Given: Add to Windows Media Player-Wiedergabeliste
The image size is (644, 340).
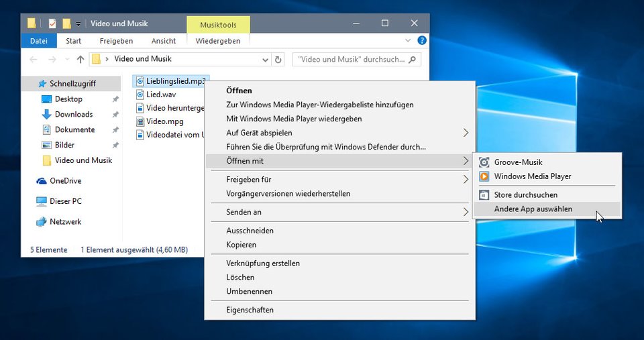Looking at the screenshot, I should [341, 105].
